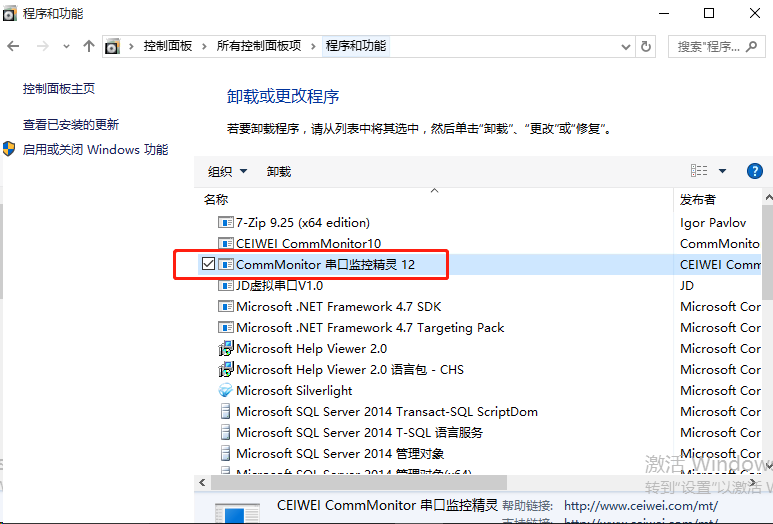Open 查看已安装的更新 link
The image size is (773, 524).
click(71, 125)
